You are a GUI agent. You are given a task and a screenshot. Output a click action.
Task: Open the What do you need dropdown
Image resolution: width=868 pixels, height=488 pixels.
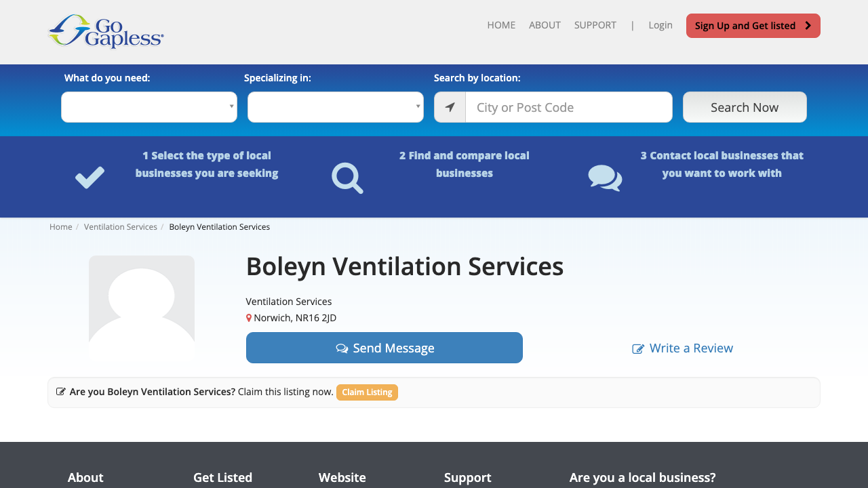[149, 106]
